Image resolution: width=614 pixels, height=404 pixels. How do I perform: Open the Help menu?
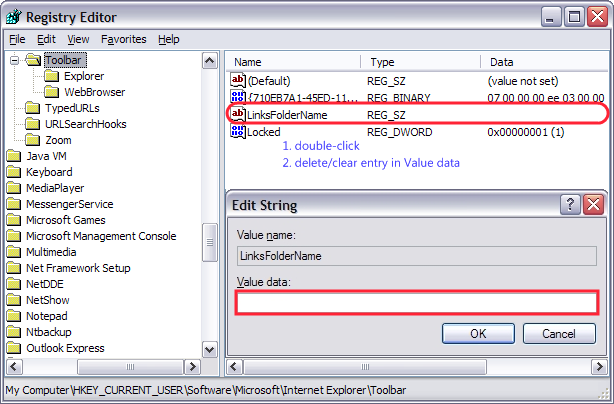[169, 39]
